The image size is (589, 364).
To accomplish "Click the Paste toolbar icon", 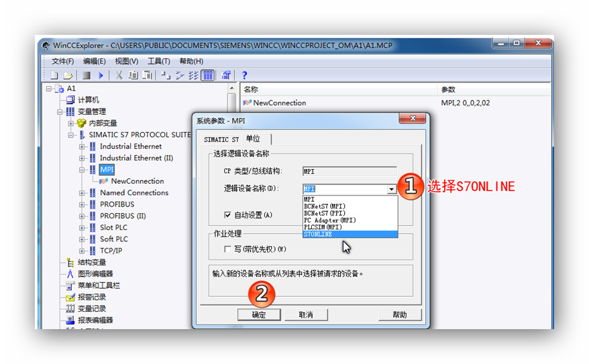I will [148, 76].
